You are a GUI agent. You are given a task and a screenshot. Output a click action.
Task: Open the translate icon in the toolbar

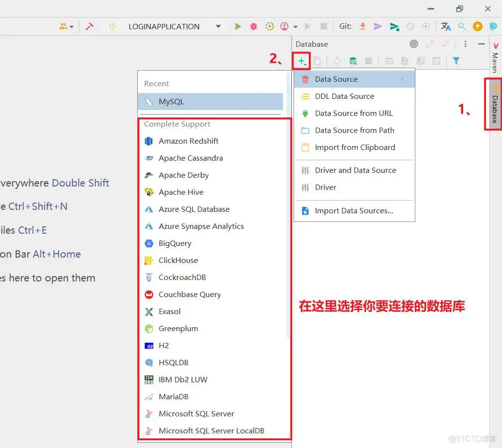coord(446,26)
